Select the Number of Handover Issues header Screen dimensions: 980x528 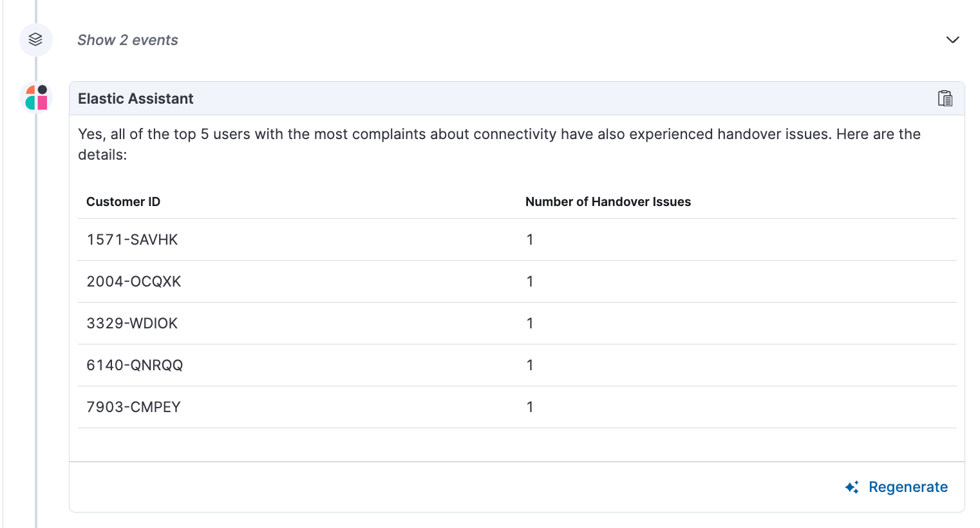coord(608,202)
